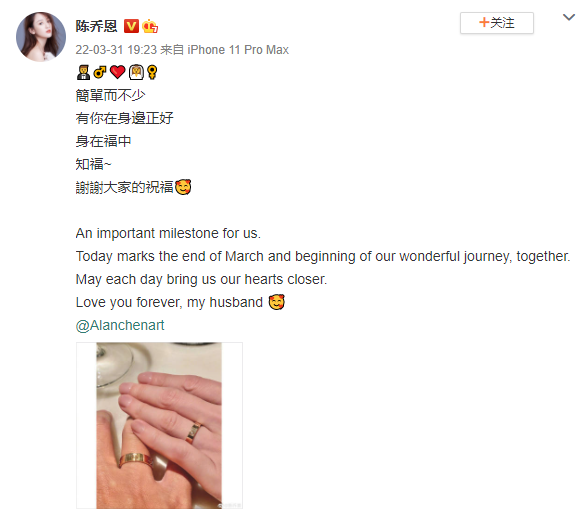Click the text 謝謝大家的祝福
Viewport: 581px width, 514px height.
click(x=124, y=187)
